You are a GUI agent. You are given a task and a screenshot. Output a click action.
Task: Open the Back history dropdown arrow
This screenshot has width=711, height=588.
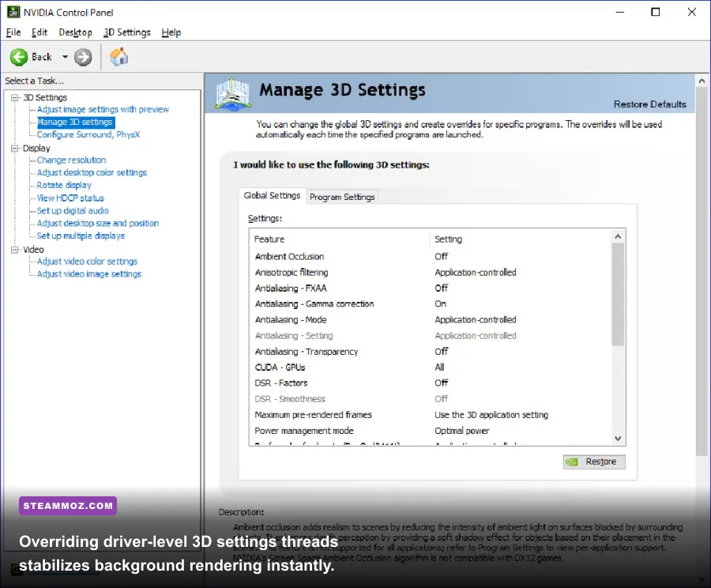(x=65, y=57)
